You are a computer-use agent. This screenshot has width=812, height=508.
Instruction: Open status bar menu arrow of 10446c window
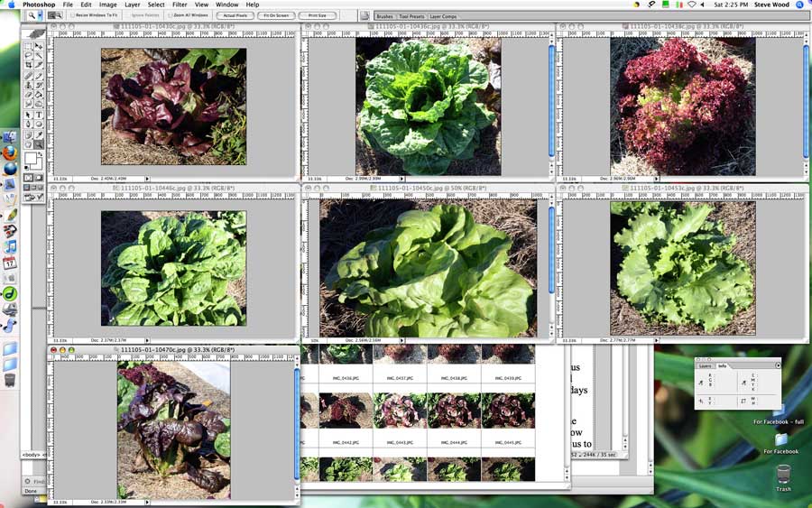(x=147, y=340)
